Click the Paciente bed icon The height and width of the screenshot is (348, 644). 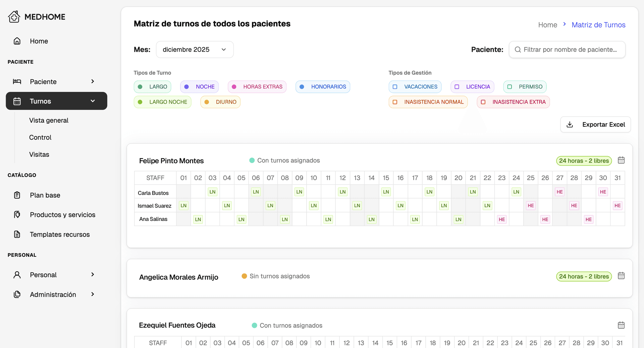[17, 81]
